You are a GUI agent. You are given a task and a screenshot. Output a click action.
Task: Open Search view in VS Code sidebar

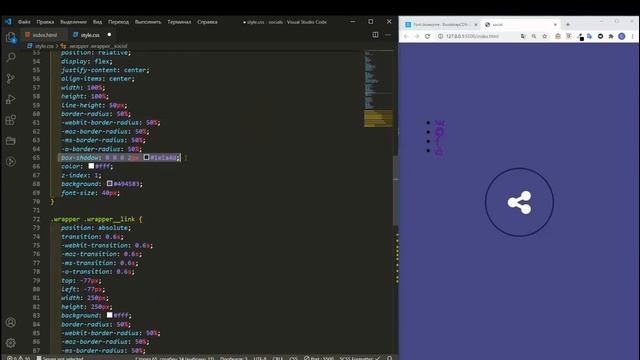click(x=11, y=57)
